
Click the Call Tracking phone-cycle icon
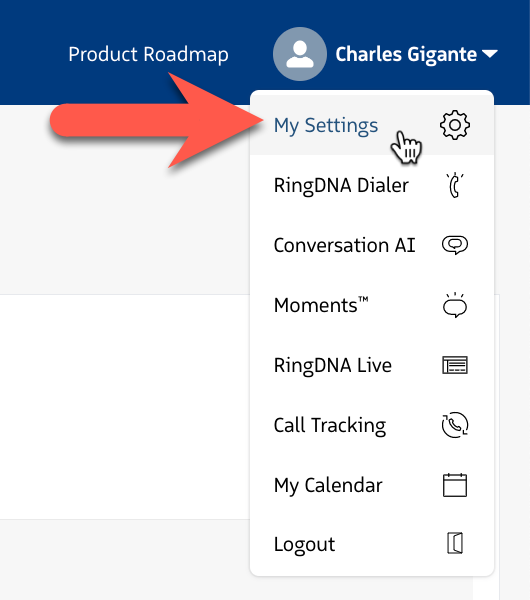tap(455, 425)
